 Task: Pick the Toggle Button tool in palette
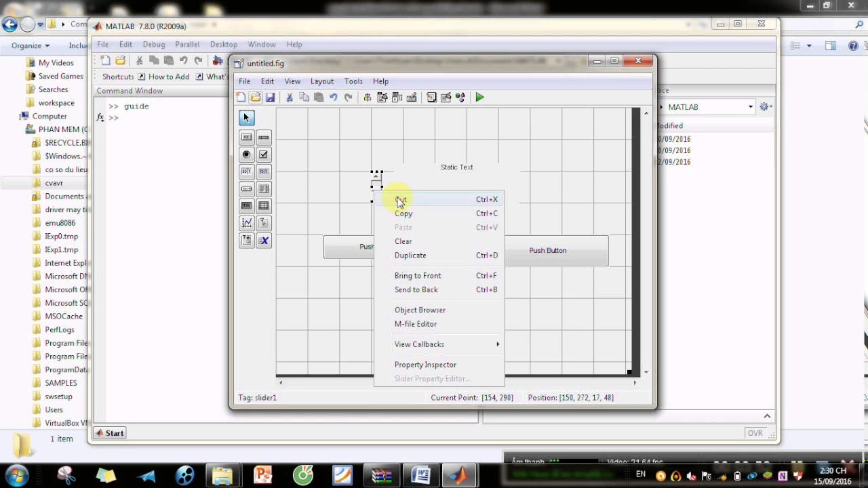click(246, 206)
